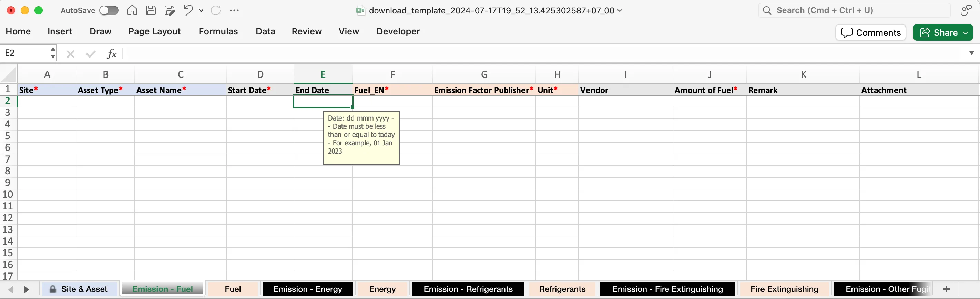The width and height of the screenshot is (980, 299).
Task: Click the Save floppy disk icon
Action: [x=151, y=10]
